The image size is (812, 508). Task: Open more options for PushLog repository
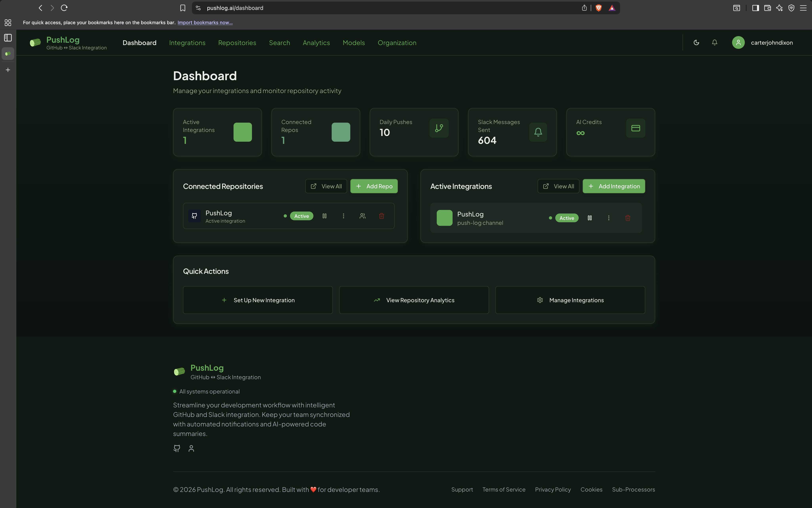[x=343, y=216]
